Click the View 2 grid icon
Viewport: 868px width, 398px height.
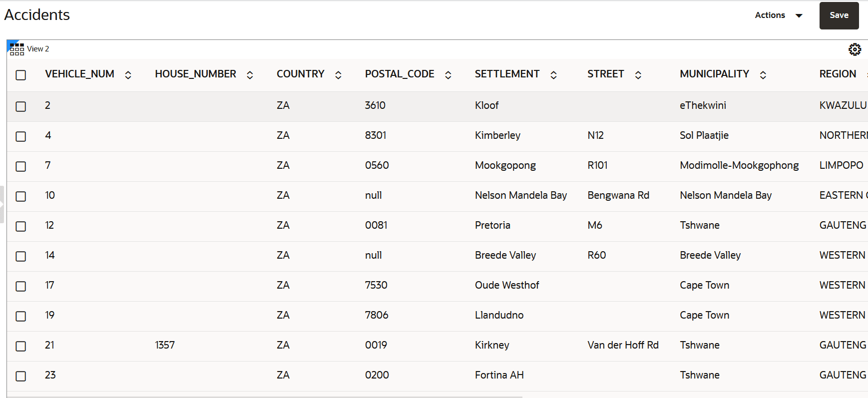tap(16, 49)
